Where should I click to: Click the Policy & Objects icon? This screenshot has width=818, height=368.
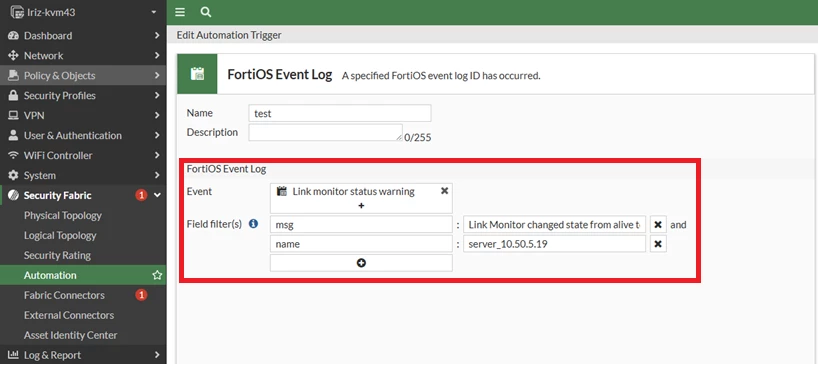(14, 75)
